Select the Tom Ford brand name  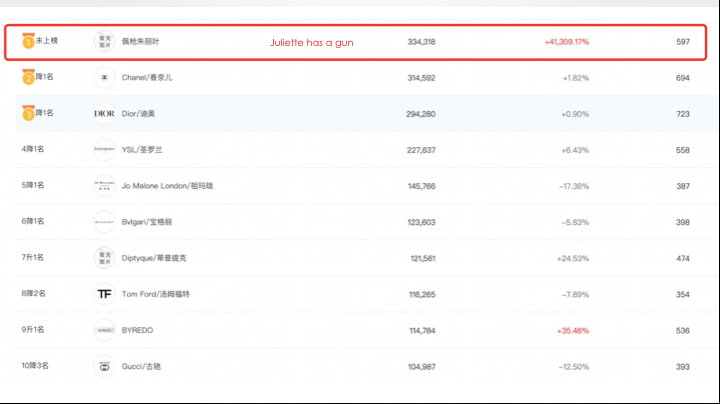tap(155, 294)
